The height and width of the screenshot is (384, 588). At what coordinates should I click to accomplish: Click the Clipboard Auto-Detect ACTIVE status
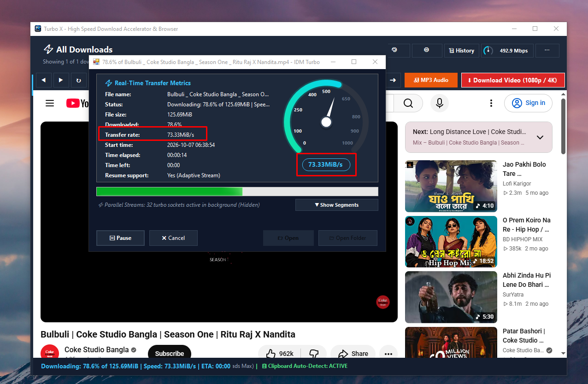click(x=305, y=366)
